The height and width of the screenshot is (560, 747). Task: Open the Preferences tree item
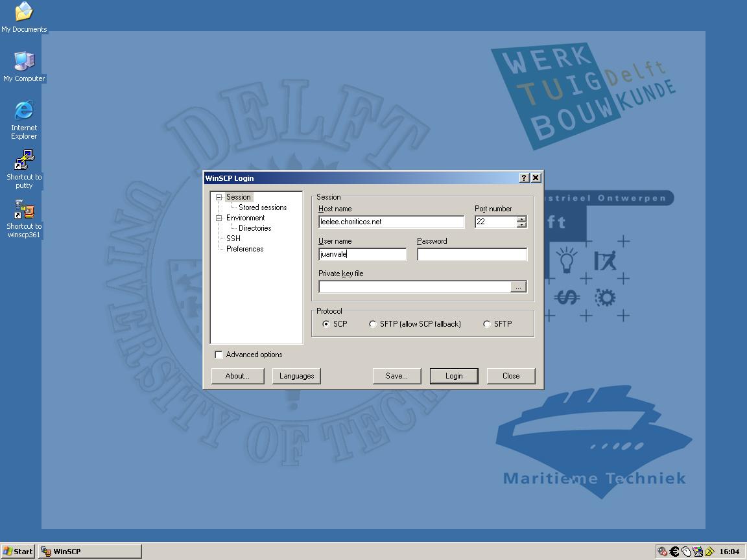(x=244, y=249)
